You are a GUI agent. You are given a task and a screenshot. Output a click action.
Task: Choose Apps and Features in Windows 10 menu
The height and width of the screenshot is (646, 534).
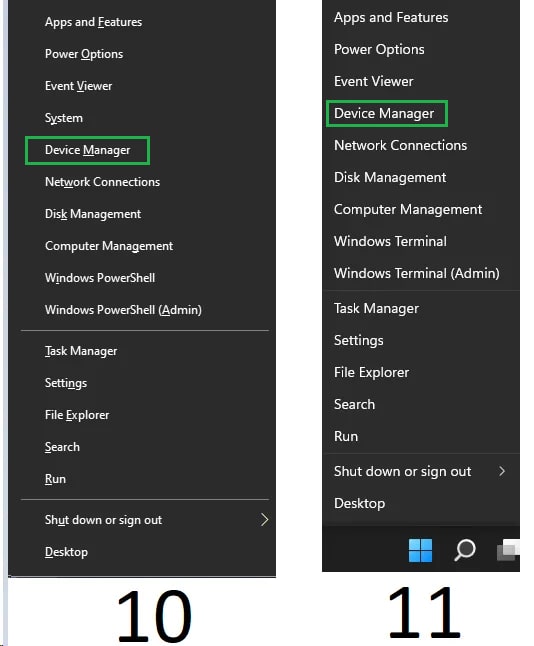94,22
